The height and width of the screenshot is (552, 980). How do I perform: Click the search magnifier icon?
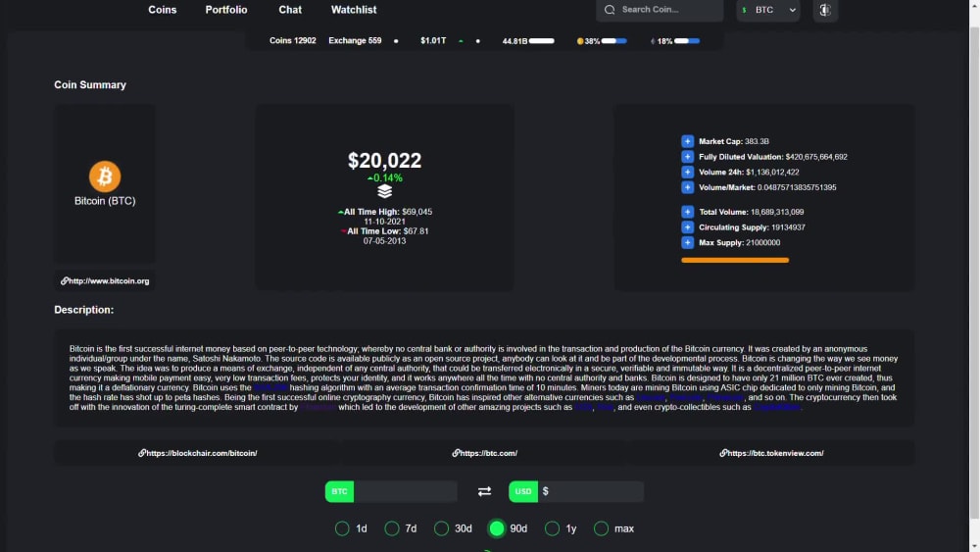point(610,10)
